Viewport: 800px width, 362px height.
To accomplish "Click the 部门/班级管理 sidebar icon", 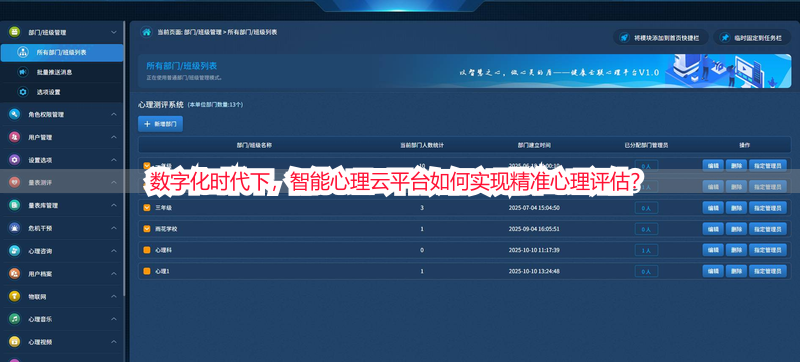I will [14, 32].
